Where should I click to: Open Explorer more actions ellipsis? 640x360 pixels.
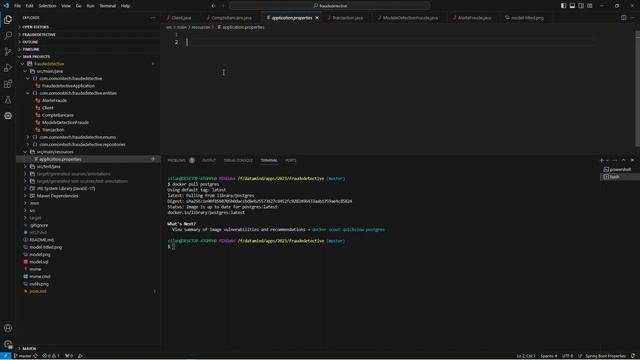point(153,18)
